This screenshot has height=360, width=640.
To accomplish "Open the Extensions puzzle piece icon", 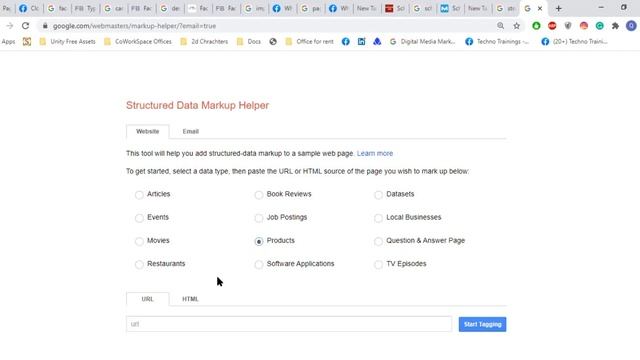I will 615,26.
